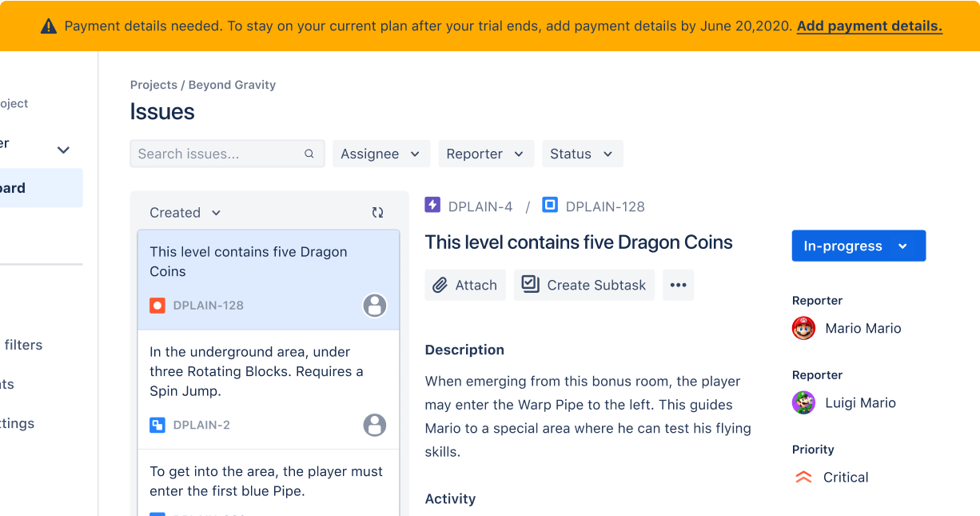Click the Search issues input field
The width and height of the screenshot is (980, 516).
(x=227, y=154)
